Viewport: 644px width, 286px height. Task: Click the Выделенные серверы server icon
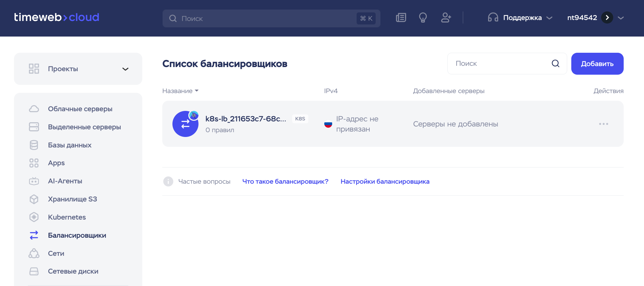[x=34, y=127]
